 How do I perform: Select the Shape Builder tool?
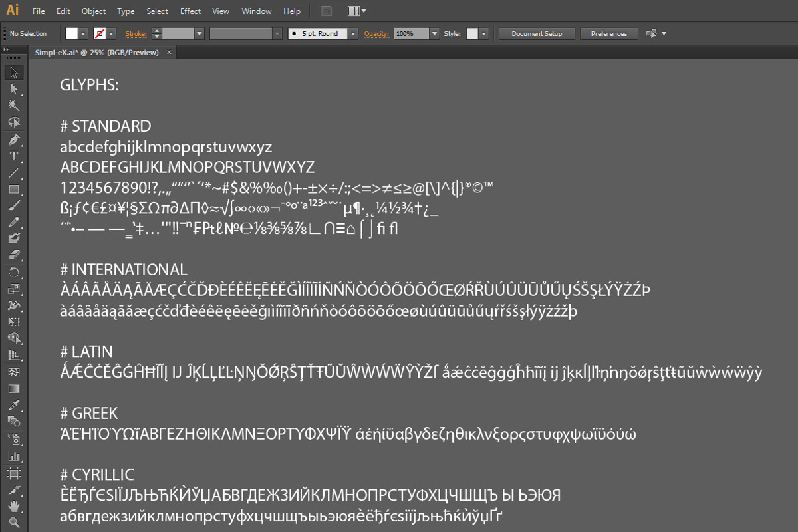[x=14, y=339]
